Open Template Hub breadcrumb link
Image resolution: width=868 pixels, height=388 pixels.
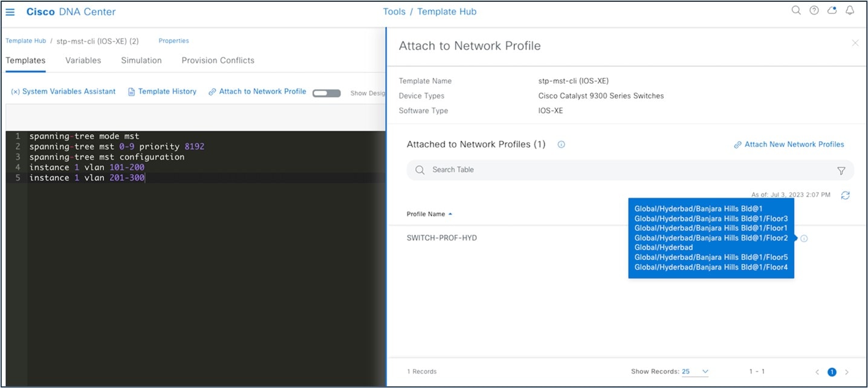coord(25,41)
